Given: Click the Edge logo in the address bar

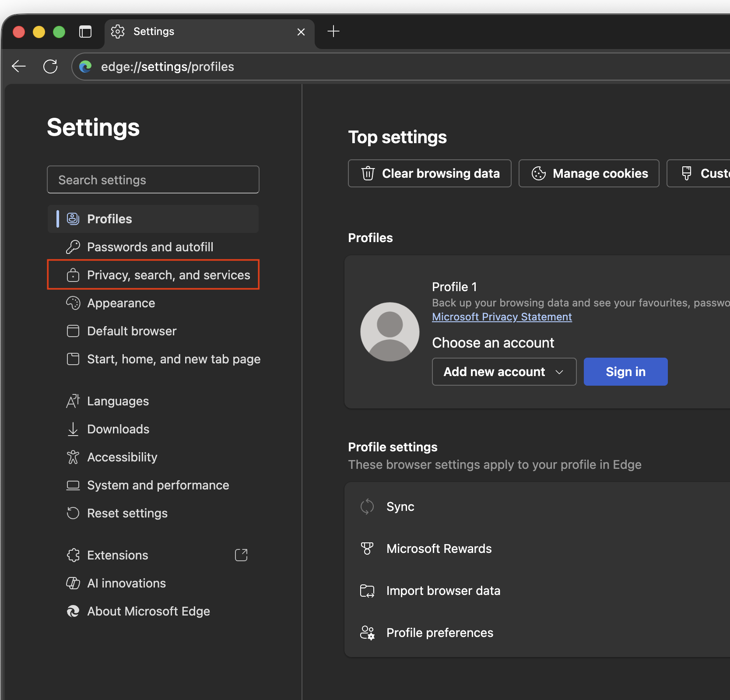Looking at the screenshot, I should click(85, 67).
